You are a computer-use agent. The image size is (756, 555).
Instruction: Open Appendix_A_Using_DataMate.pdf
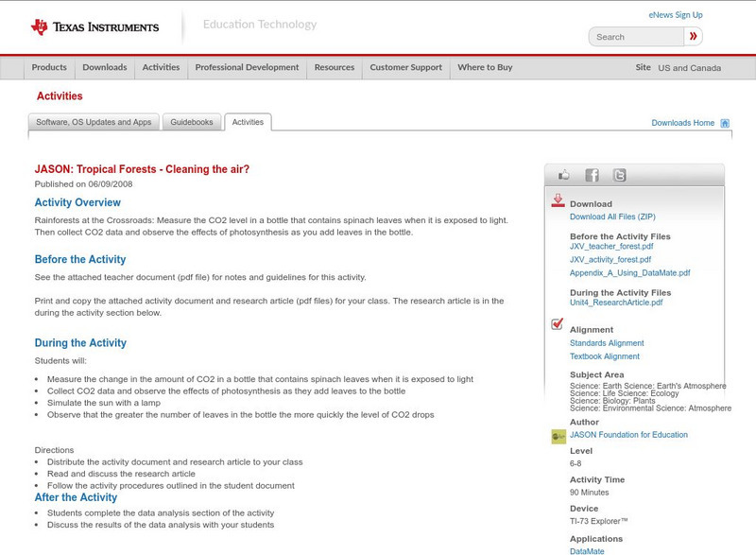coord(629,273)
